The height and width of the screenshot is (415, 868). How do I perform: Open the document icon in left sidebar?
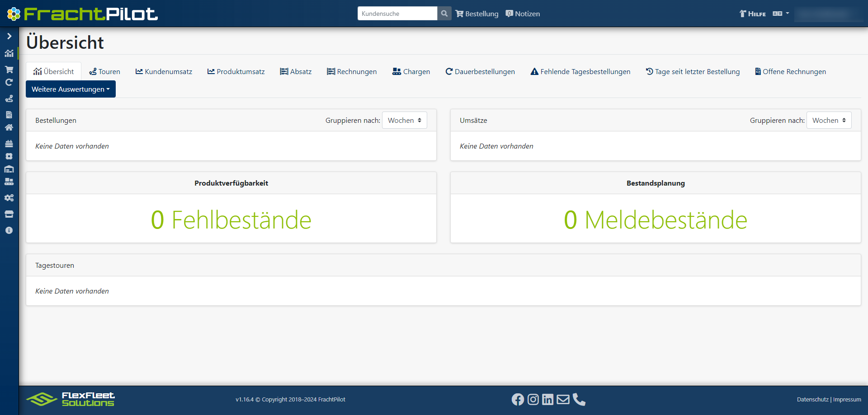tap(9, 115)
